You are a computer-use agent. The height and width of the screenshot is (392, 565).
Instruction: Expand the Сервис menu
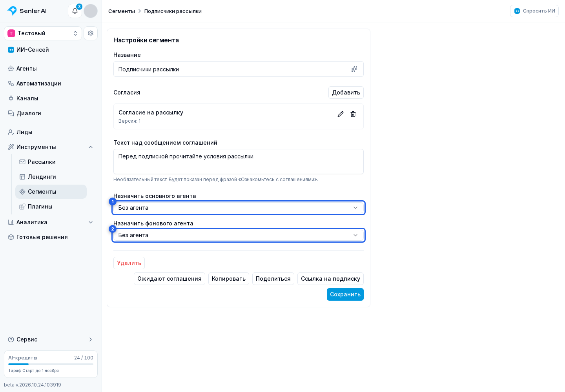[x=51, y=339]
